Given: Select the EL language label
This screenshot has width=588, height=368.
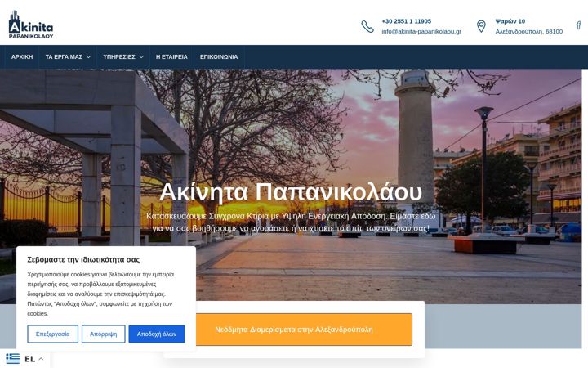Looking at the screenshot, I should tap(30, 359).
